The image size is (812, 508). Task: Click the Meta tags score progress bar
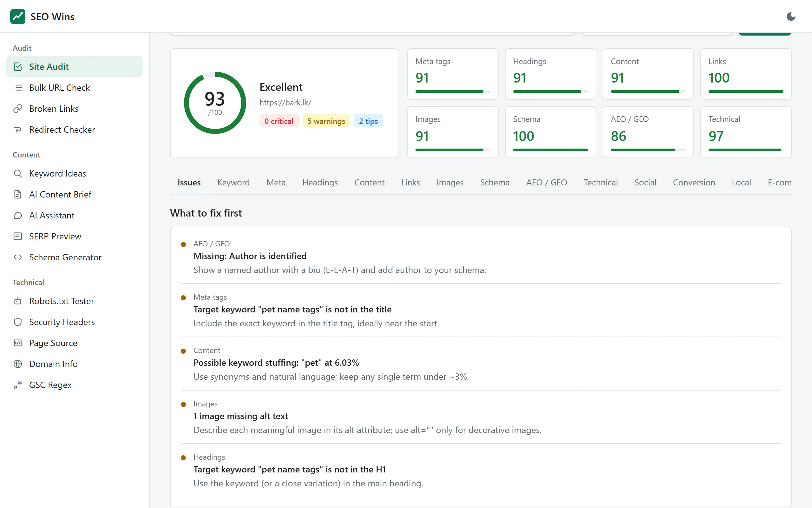(453, 91)
